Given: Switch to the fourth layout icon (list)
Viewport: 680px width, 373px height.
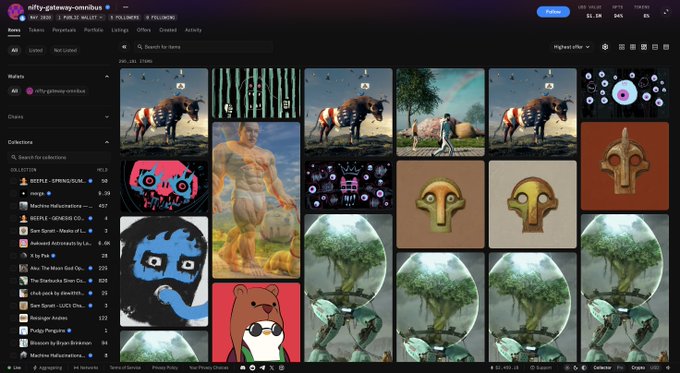Looking at the screenshot, I should pyautogui.click(x=655, y=47).
